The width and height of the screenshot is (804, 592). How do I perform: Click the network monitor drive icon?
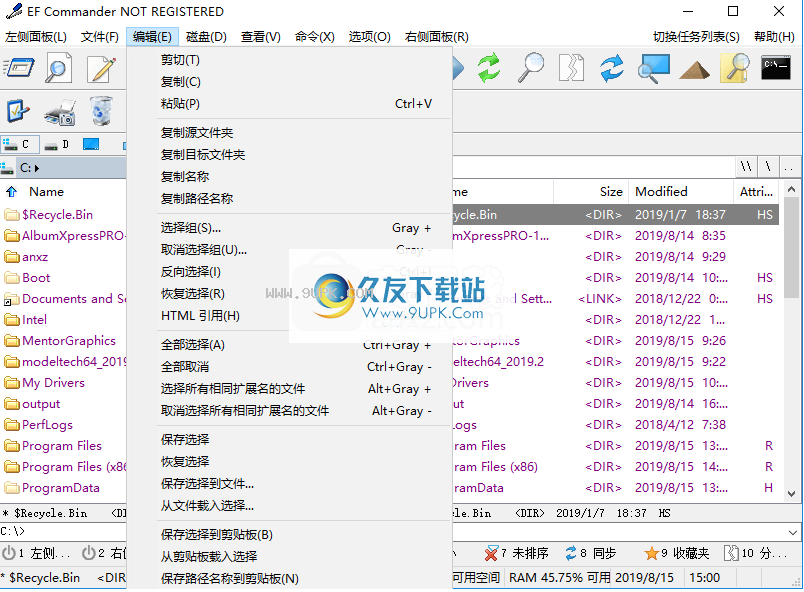tap(91, 145)
